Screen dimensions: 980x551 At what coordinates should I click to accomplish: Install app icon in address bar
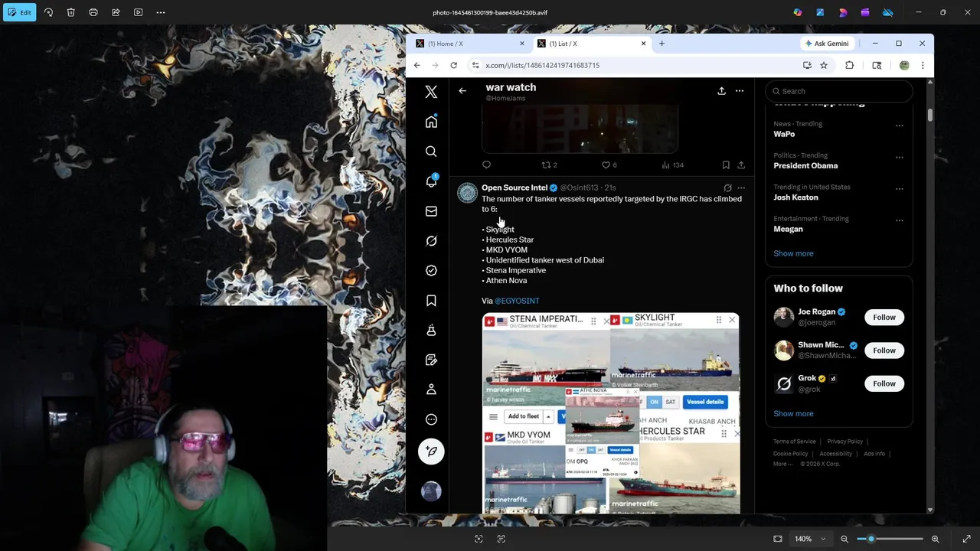coord(807,65)
